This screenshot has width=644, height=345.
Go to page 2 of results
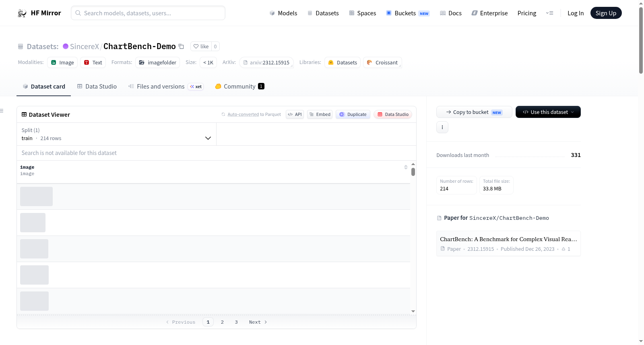pos(222,322)
